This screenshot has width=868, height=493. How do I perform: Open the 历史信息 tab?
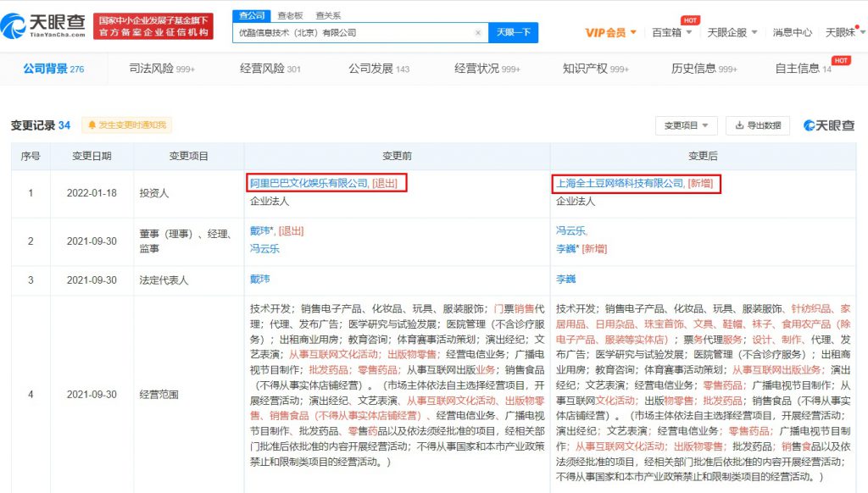(x=704, y=69)
